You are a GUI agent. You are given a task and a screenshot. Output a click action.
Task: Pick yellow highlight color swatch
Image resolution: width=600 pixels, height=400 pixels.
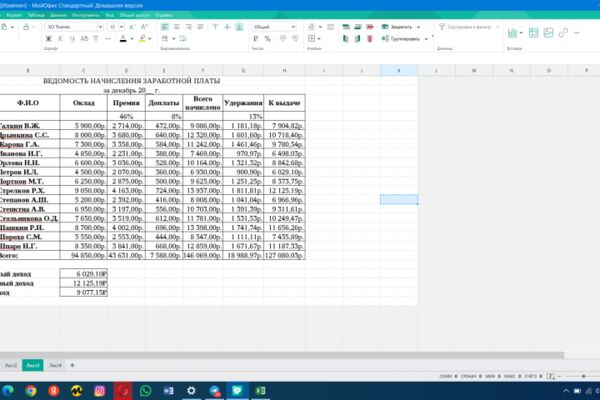pyautogui.click(x=142, y=39)
